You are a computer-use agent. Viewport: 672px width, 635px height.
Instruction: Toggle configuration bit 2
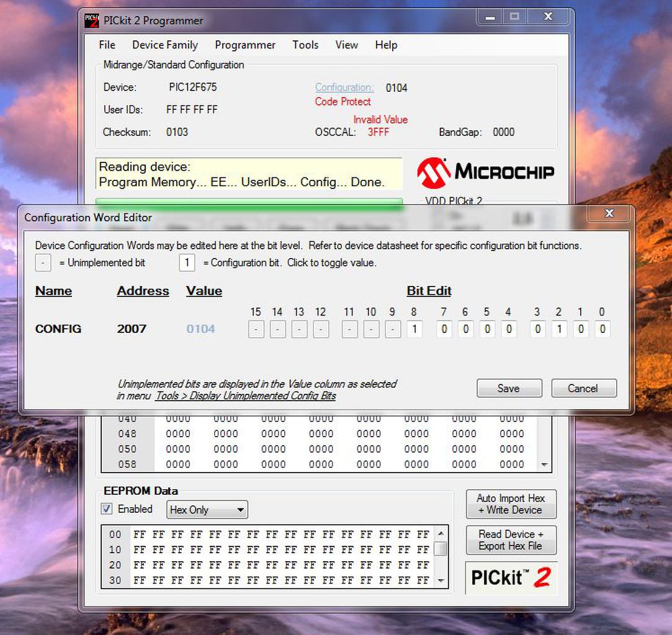[559, 329]
